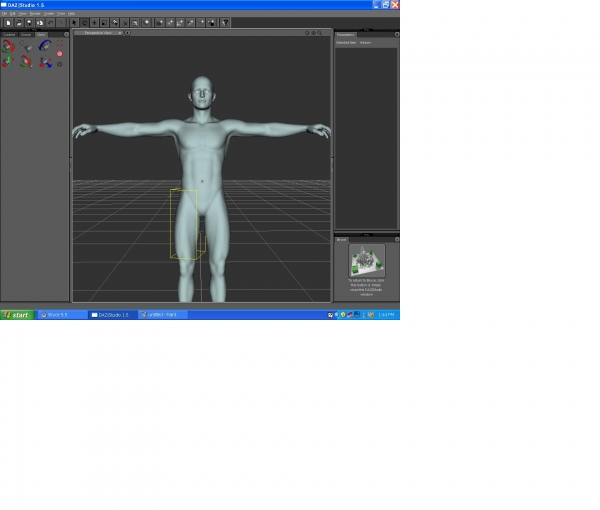
Task: Click the viewport orbit circle control
Action: tap(307, 33)
